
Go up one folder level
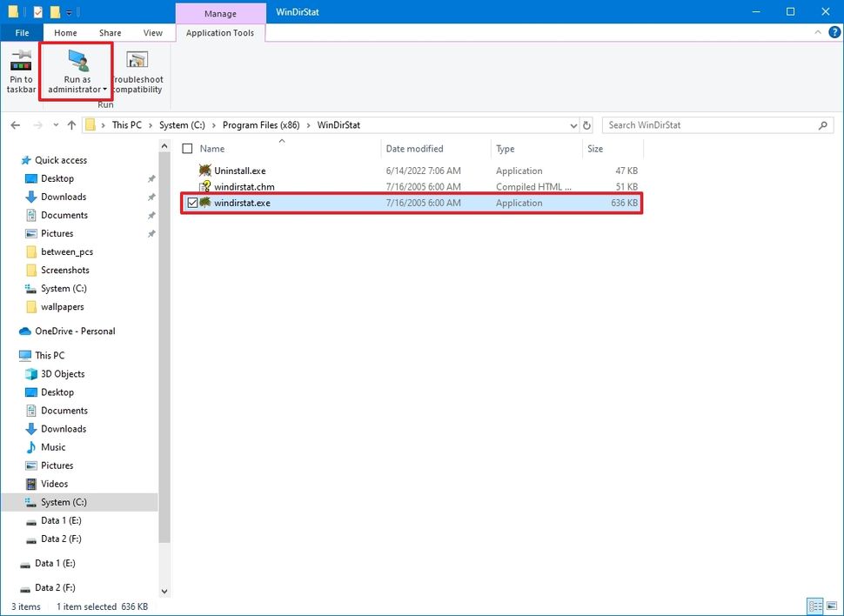pos(70,124)
